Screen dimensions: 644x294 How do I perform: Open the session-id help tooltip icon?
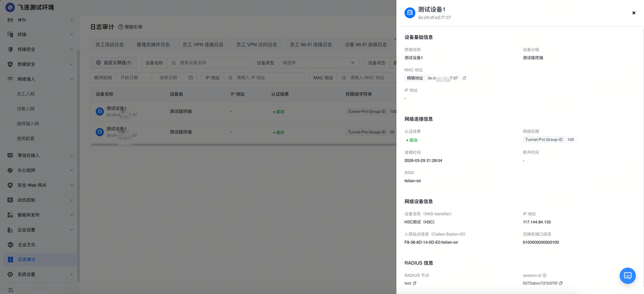tap(544, 275)
